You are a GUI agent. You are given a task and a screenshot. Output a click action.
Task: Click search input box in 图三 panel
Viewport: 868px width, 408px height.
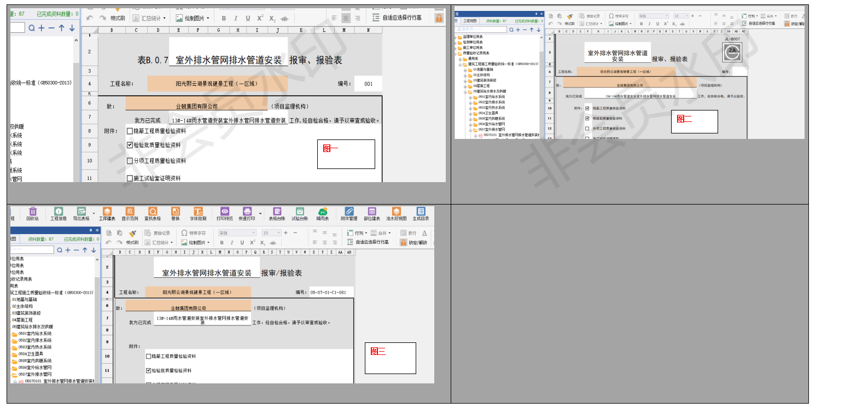click(32, 250)
